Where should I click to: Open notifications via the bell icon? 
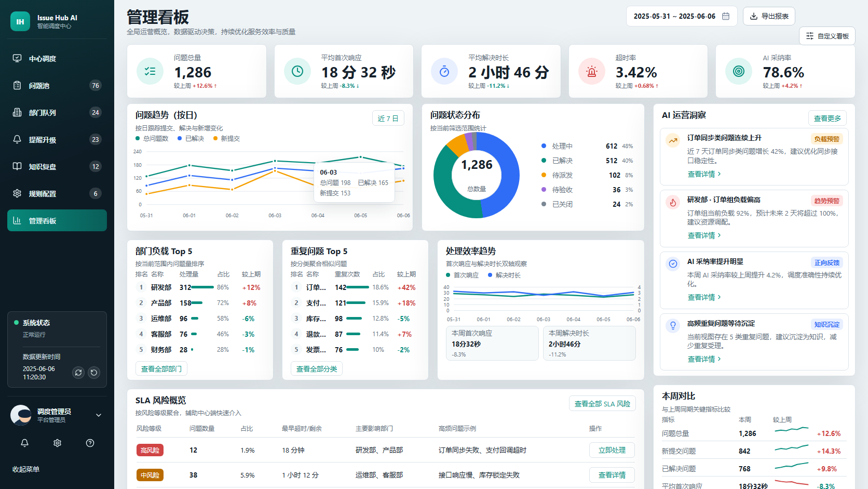pyautogui.click(x=24, y=443)
